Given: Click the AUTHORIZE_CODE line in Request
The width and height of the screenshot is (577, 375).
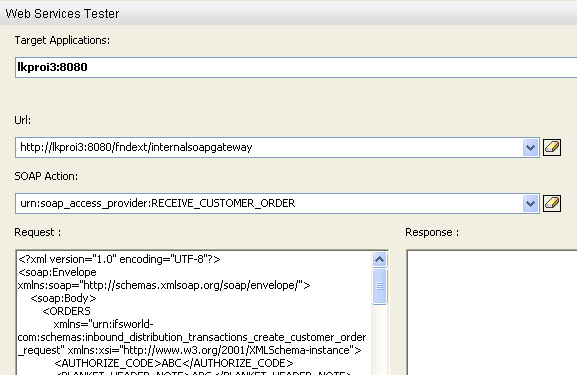Looking at the screenshot, I should click(174, 363).
